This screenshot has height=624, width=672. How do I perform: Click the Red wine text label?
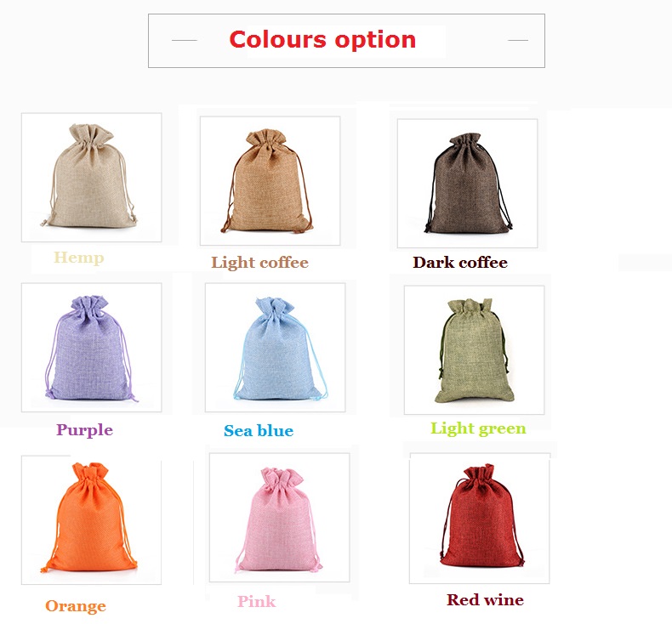(x=485, y=599)
